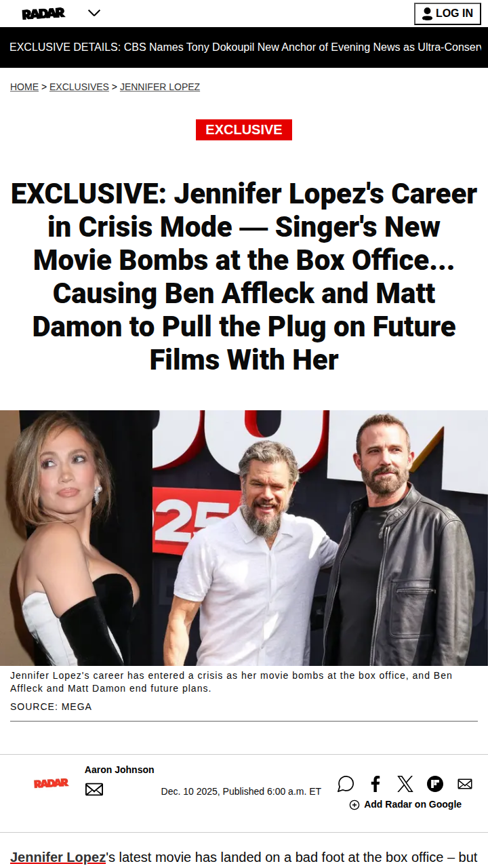This screenshot has height=868, width=488.
Task: Email author via envelope icon under name
Action: (x=94, y=789)
